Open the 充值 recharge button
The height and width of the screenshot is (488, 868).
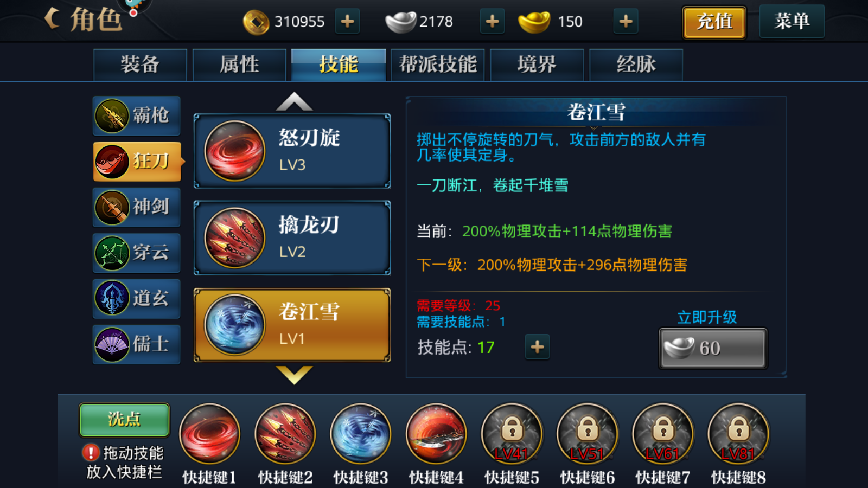pyautogui.click(x=714, y=22)
